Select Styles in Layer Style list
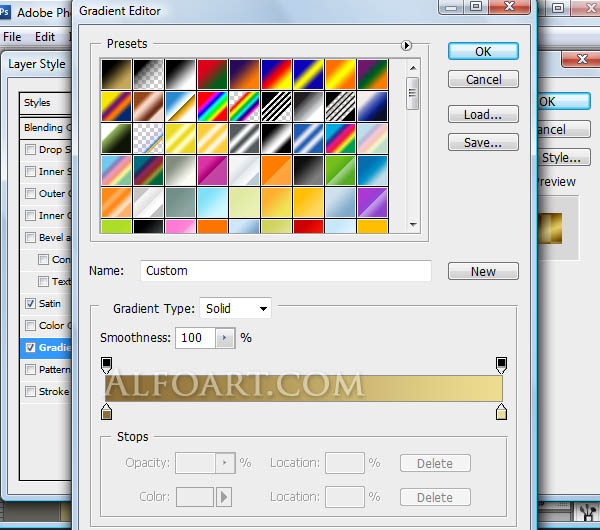Viewport: 600px width, 530px height. [x=46, y=103]
